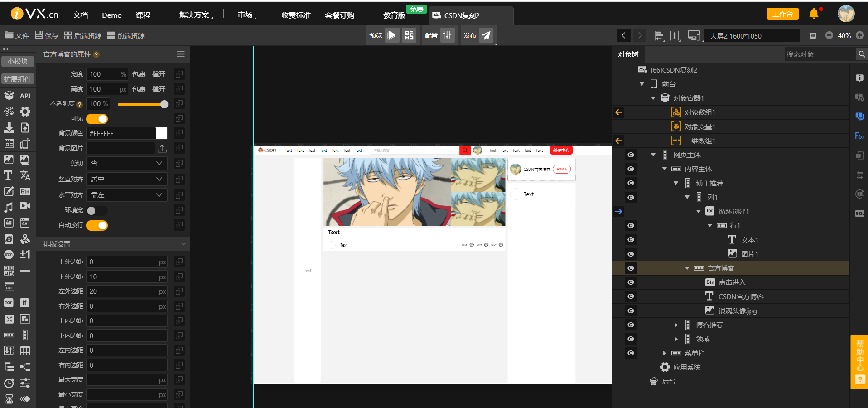Select 银魂头像.jpg in object tree
Viewport: 868px width, 408px height.
[x=737, y=311]
